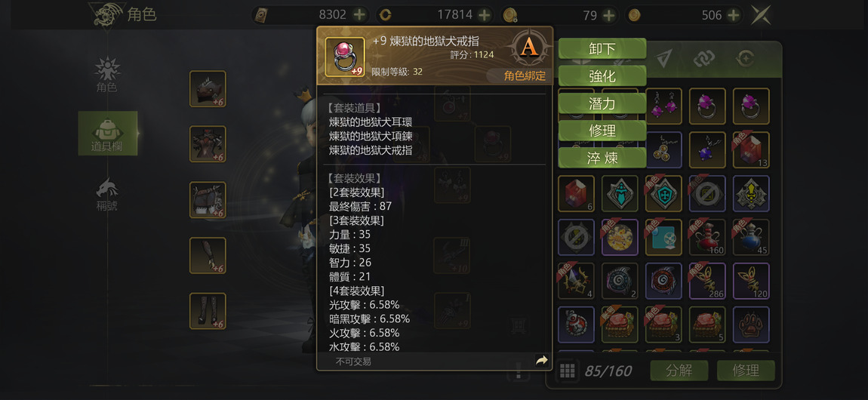Select the 道具欄 inventory tab
The width and height of the screenshot is (868, 400).
click(x=107, y=134)
